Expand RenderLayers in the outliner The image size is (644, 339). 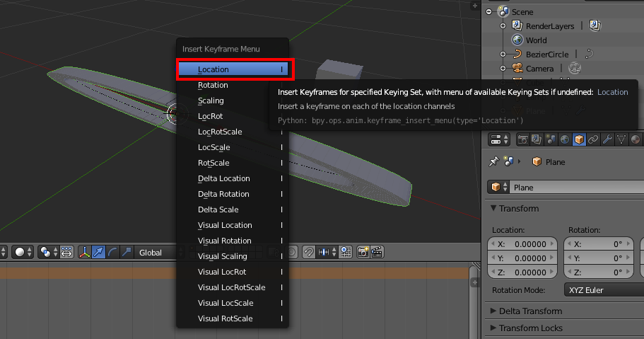tap(503, 26)
